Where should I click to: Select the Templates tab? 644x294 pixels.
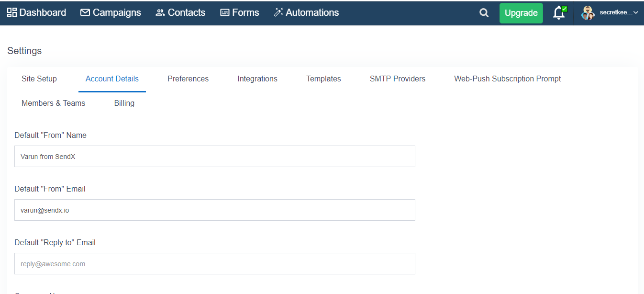click(323, 79)
